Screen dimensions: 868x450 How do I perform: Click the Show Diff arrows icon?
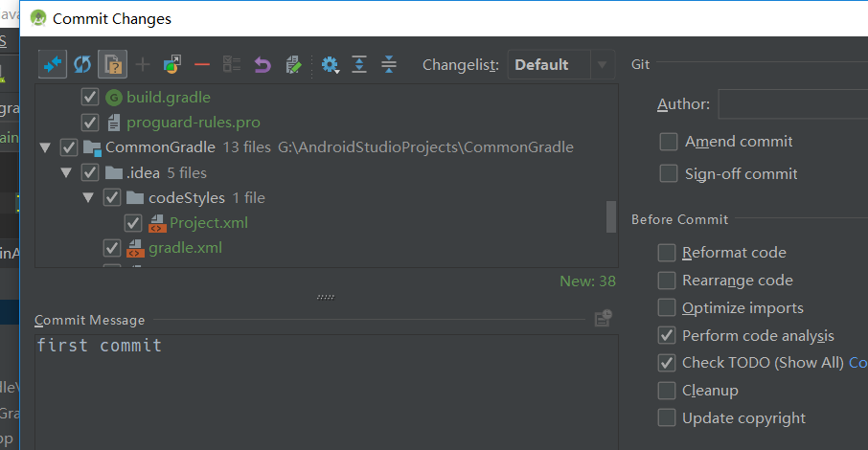click(52, 65)
